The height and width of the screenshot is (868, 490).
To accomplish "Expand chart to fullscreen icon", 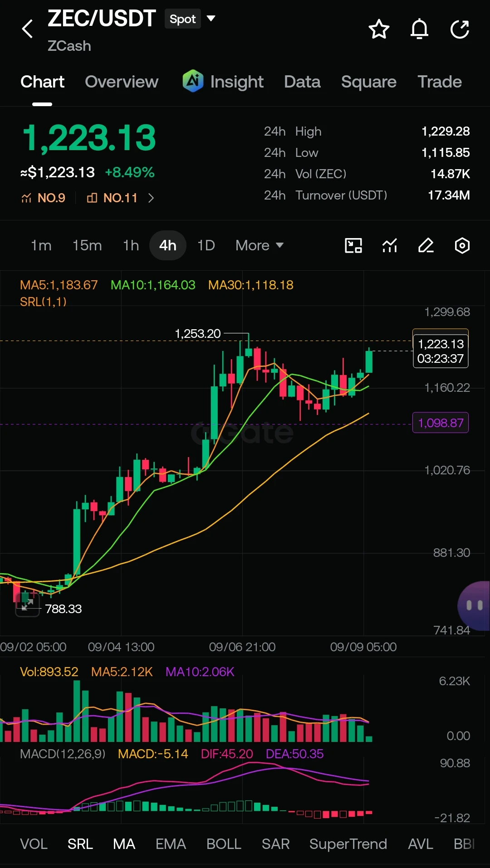I will (27, 605).
